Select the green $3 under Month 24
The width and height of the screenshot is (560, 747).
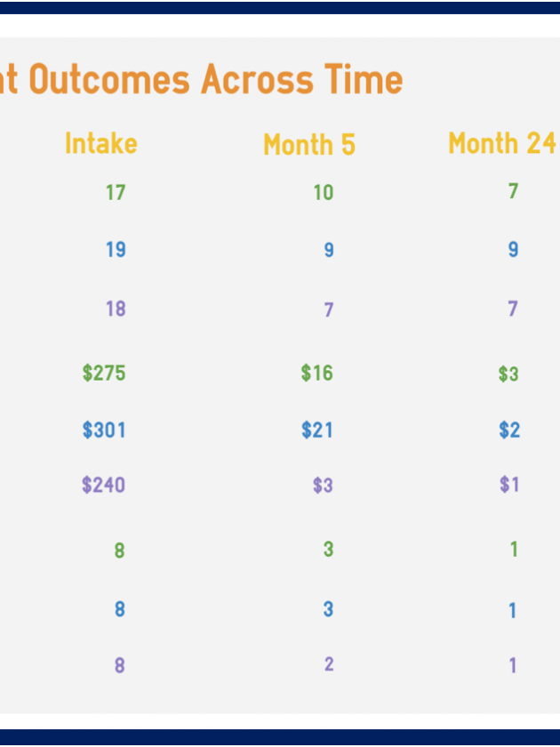[x=508, y=374]
